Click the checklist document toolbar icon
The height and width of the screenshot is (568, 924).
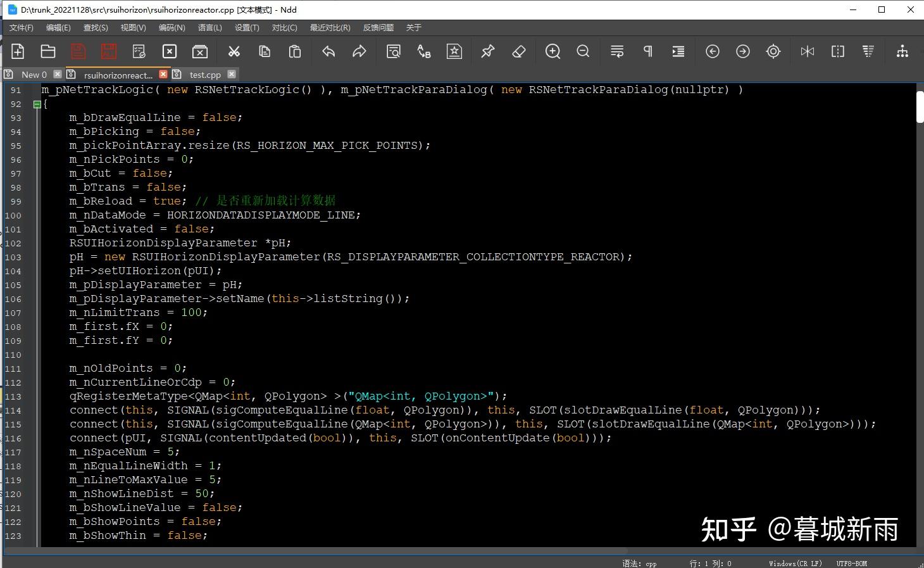pos(139,51)
